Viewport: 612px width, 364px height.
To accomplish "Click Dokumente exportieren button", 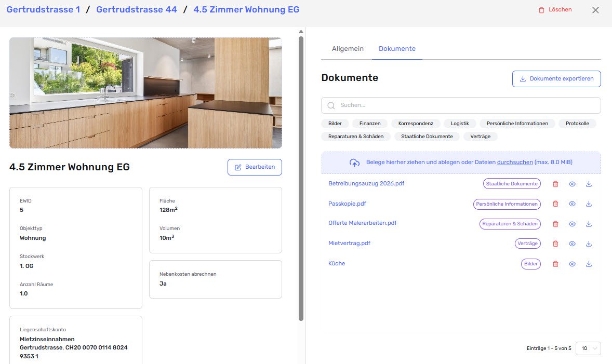I will [x=556, y=79].
